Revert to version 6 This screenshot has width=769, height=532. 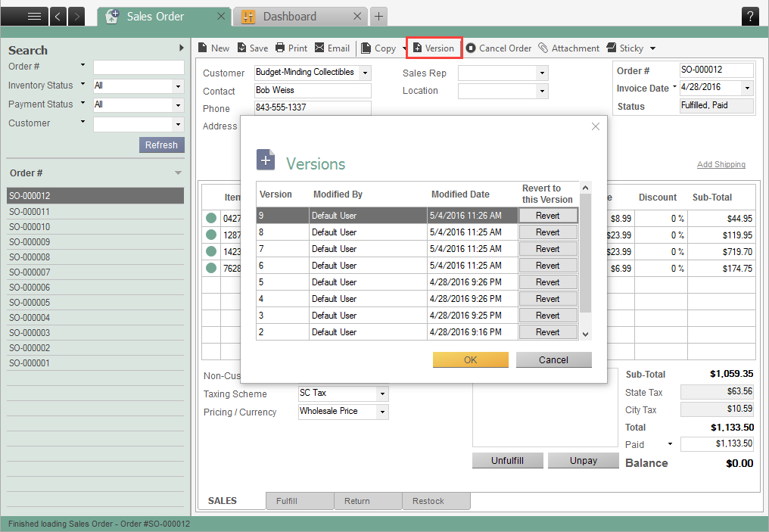(x=548, y=266)
